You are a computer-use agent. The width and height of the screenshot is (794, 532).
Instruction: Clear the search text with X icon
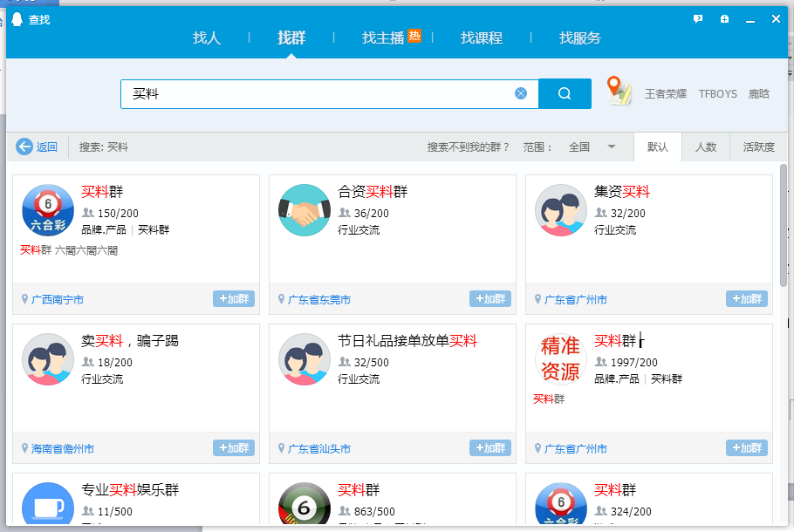tap(521, 93)
